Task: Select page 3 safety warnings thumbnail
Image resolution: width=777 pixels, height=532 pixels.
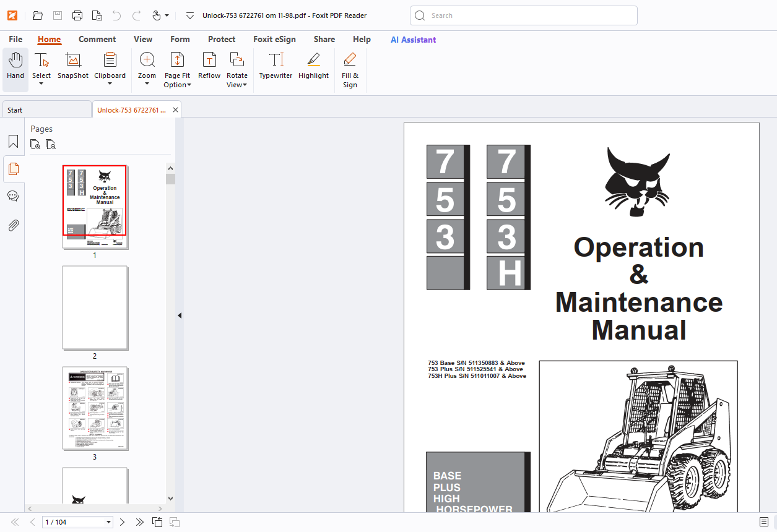Action: tap(95, 409)
